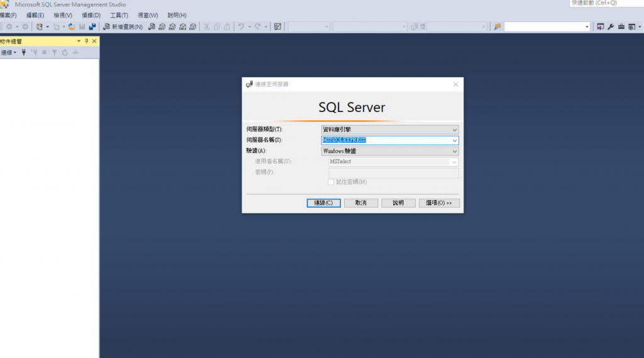Click the Navigate Backward toolbar icon
The height and width of the screenshot is (358, 644).
[9, 26]
